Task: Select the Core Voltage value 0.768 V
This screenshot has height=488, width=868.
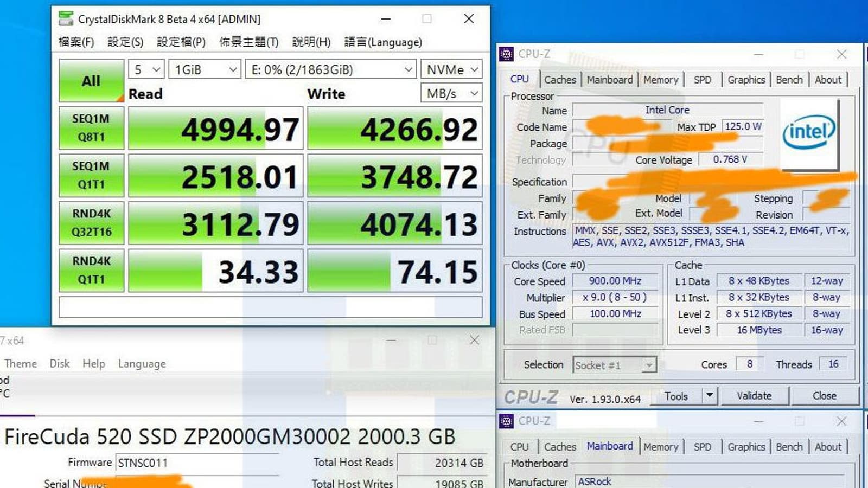Action: pos(730,159)
